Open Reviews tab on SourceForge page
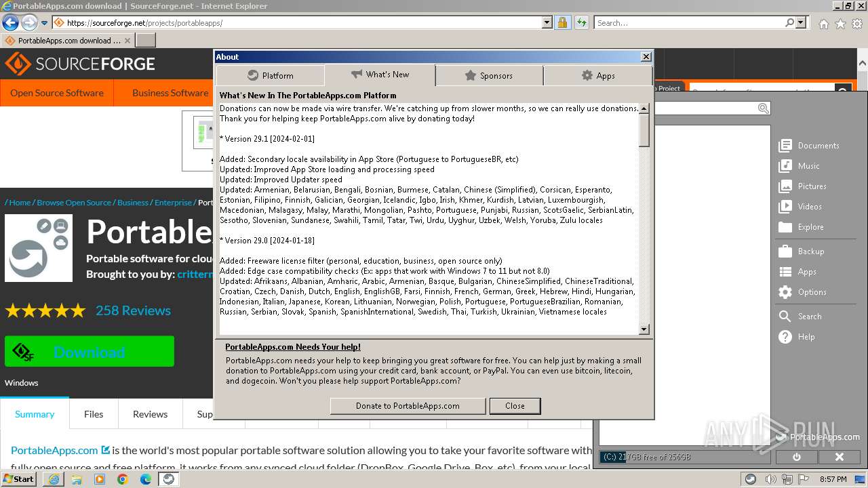The image size is (868, 488). (x=150, y=414)
